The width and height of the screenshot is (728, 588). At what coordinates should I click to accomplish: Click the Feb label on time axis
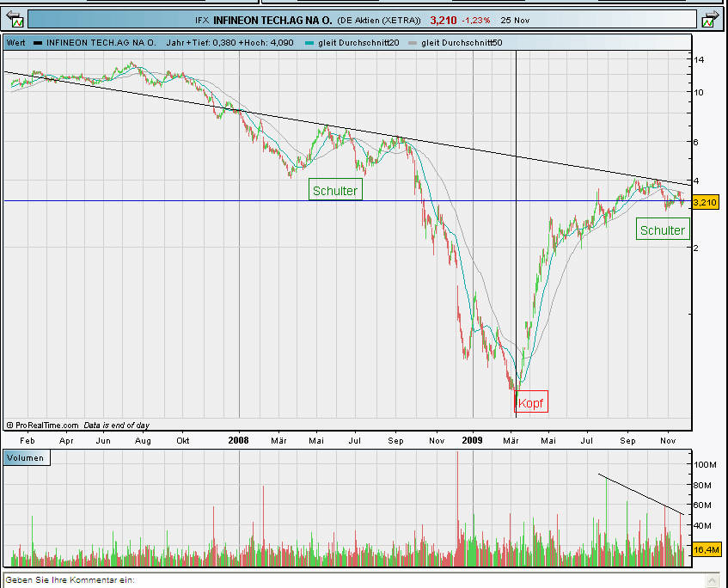point(28,441)
